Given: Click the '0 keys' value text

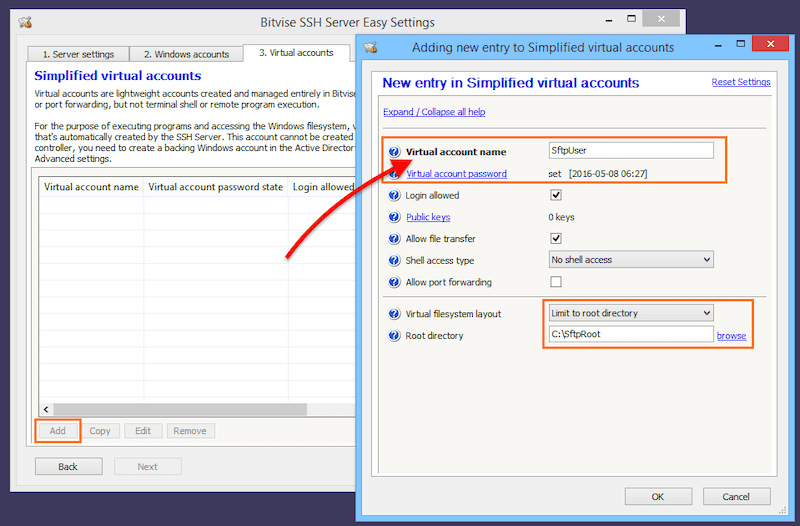Looking at the screenshot, I should click(x=561, y=217).
